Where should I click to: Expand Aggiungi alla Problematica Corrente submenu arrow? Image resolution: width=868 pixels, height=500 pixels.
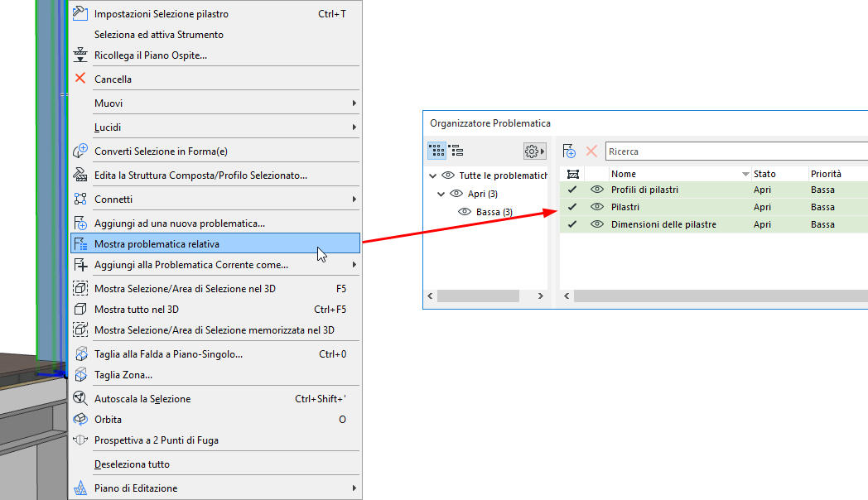pyautogui.click(x=354, y=265)
